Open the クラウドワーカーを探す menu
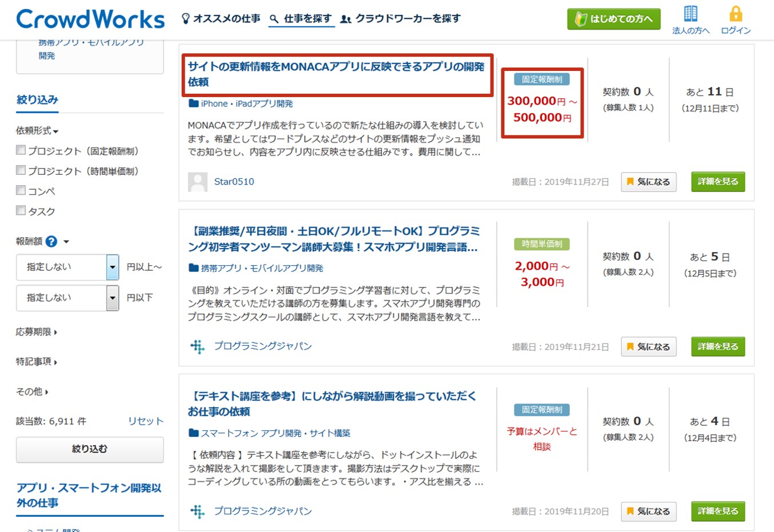This screenshot has height=532, width=774. tap(408, 19)
